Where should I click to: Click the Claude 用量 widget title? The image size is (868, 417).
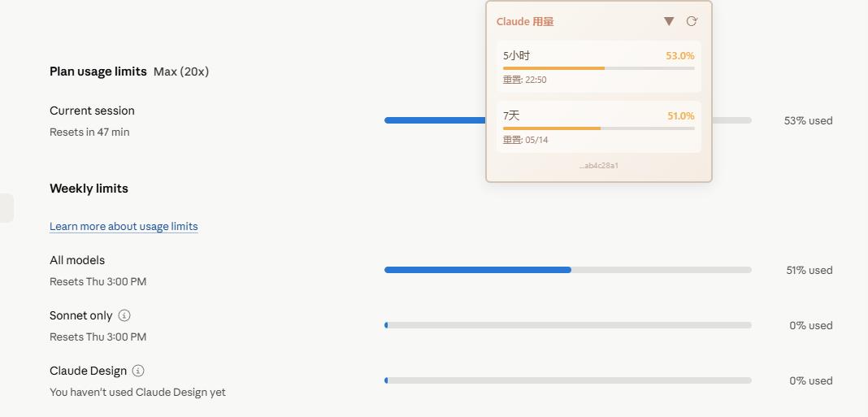[x=525, y=22]
